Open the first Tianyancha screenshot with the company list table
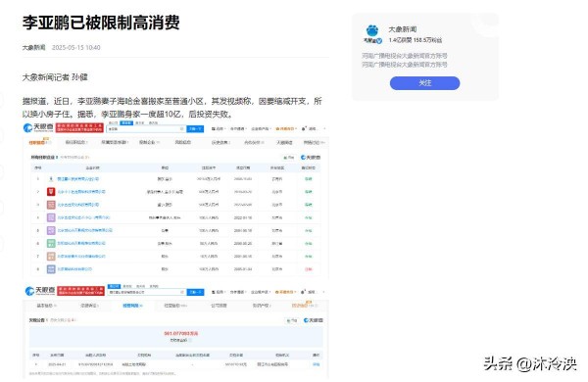This screenshot has height=382, width=588. (175, 200)
